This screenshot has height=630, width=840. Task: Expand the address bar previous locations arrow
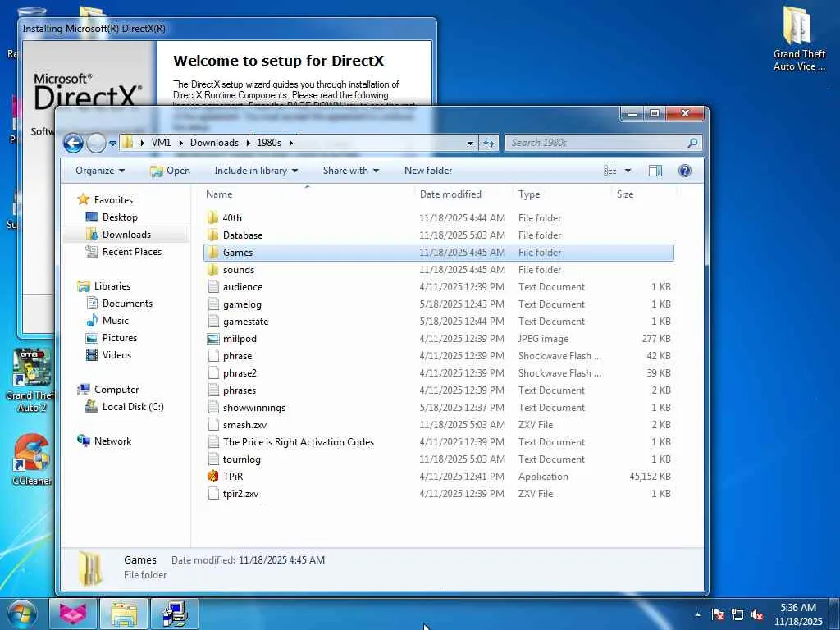click(470, 143)
